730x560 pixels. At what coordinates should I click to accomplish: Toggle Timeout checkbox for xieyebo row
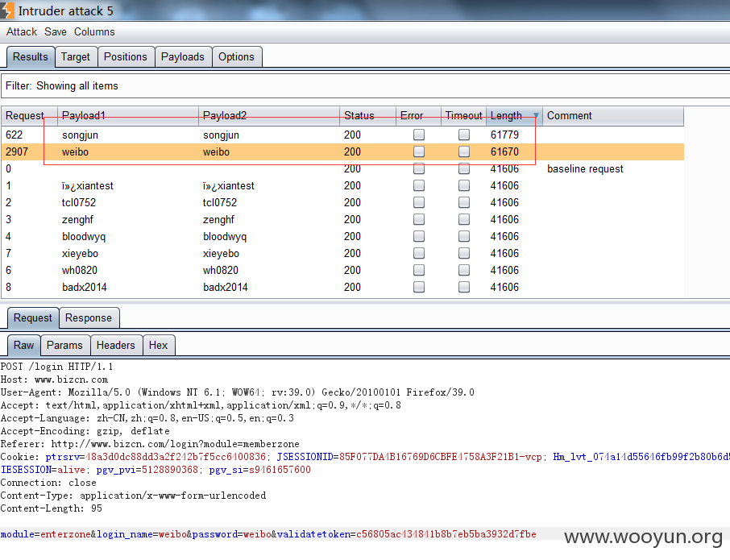[464, 253]
